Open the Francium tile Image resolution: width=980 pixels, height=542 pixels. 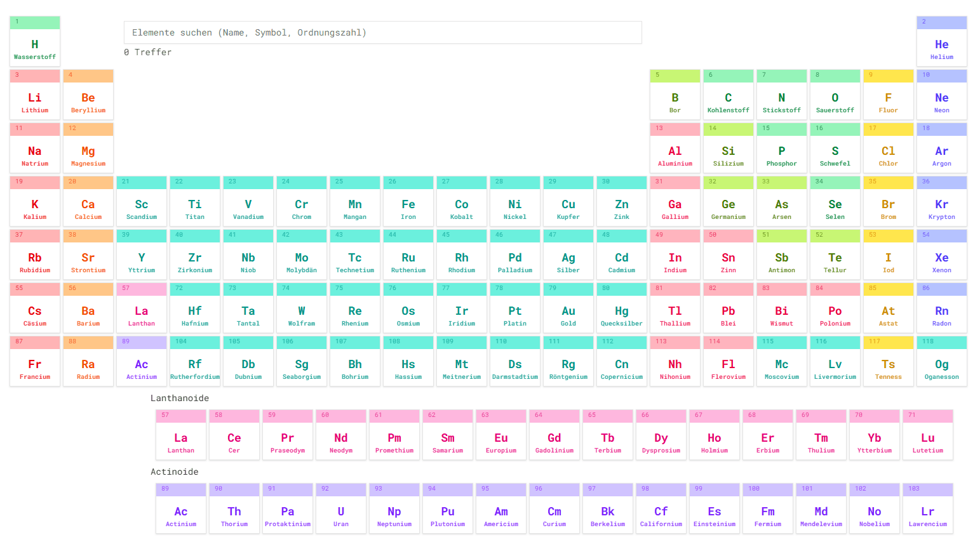[35, 361]
